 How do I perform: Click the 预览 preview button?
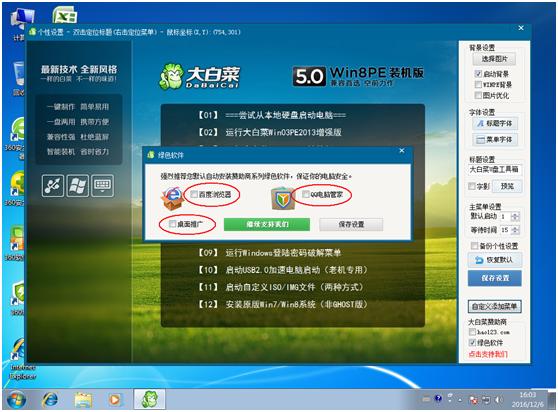click(x=507, y=186)
